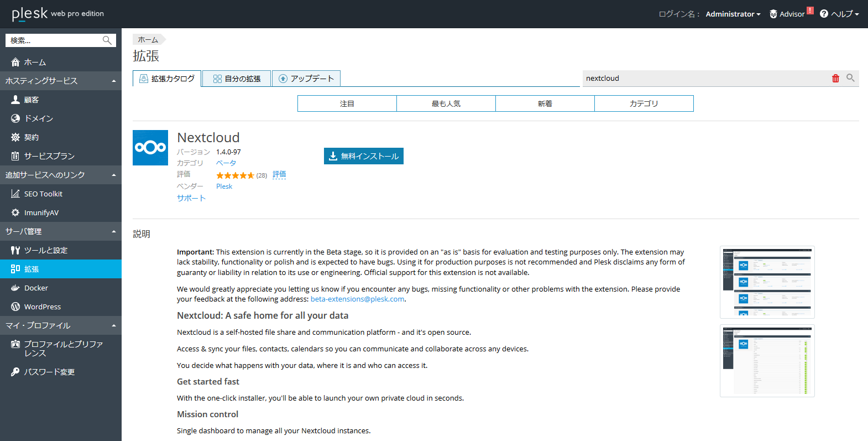Image resolution: width=868 pixels, height=441 pixels.
Task: Click the red trash icon in search field
Action: tap(835, 79)
